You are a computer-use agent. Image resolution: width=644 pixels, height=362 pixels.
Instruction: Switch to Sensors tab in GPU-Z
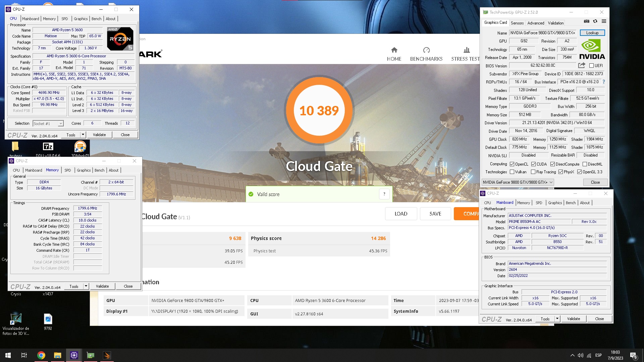517,23
